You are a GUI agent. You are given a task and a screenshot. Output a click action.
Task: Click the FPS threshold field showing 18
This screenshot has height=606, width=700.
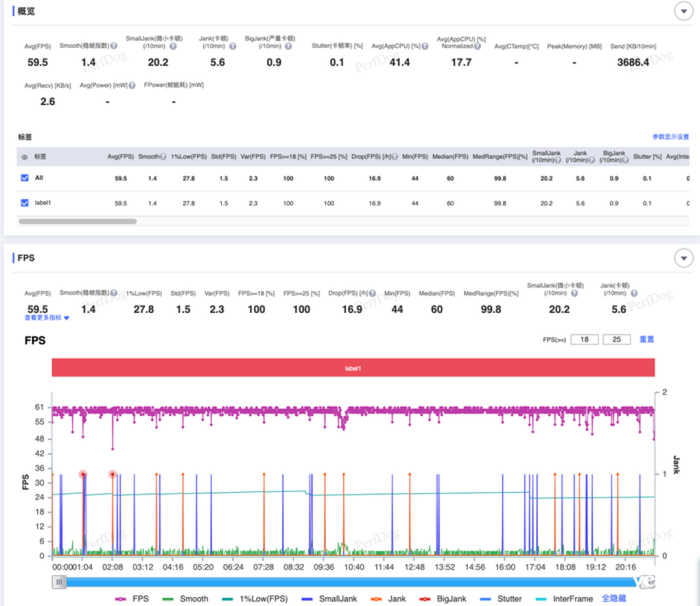coord(585,340)
